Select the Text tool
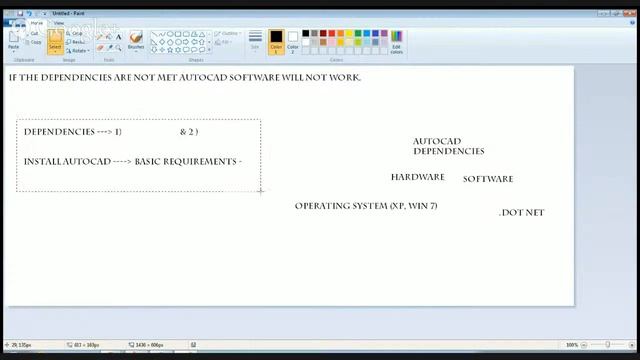This screenshot has height=360, width=640. (x=118, y=37)
